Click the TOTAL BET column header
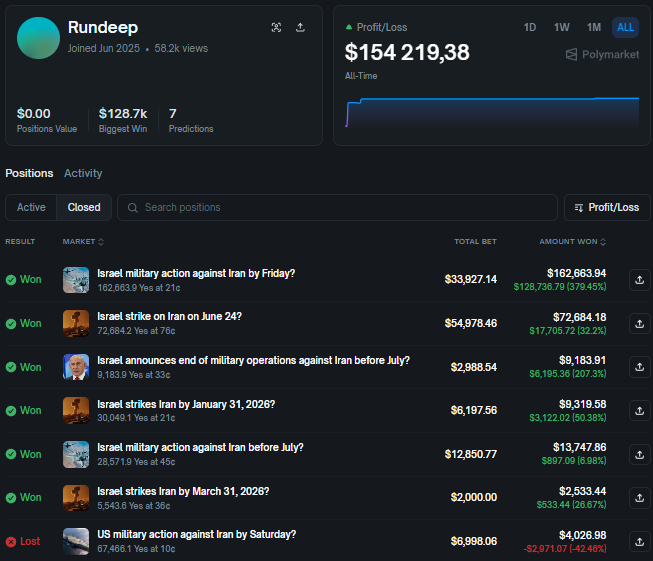653x561 pixels. tap(475, 242)
